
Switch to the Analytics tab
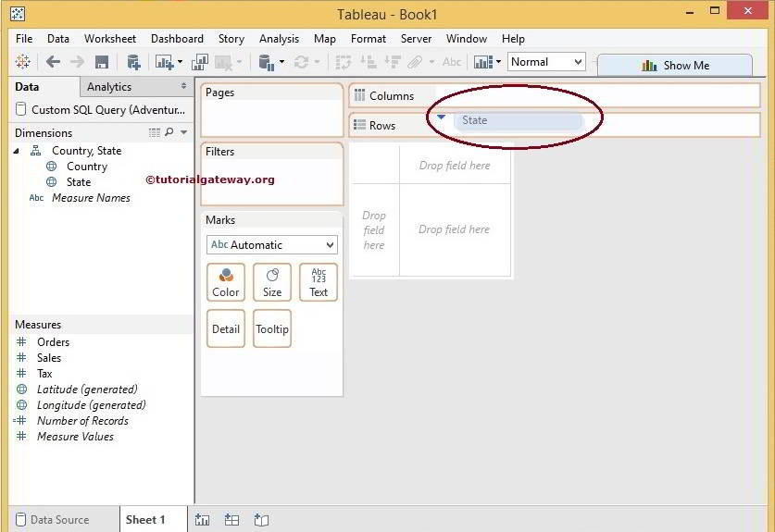(x=109, y=87)
